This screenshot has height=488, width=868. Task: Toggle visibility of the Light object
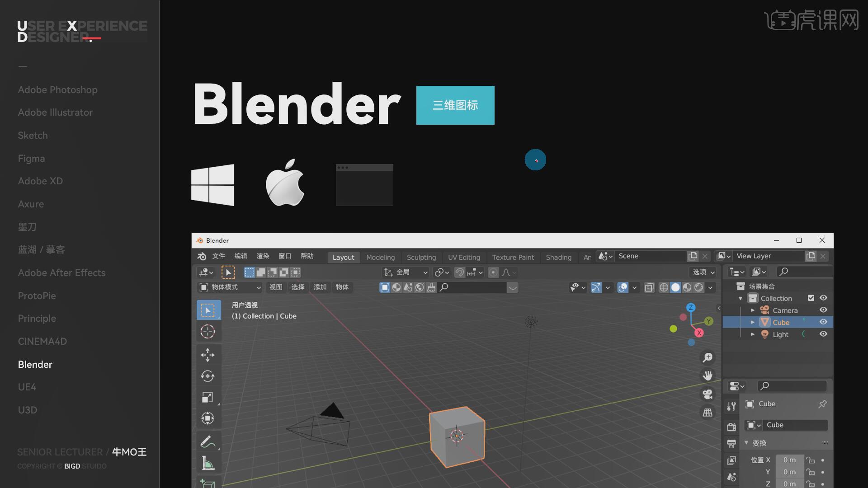click(823, 334)
